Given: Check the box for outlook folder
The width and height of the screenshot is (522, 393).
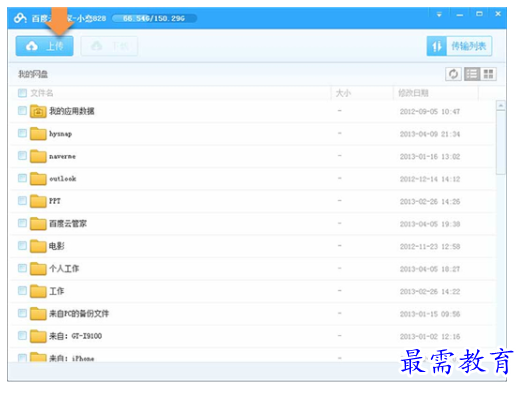Looking at the screenshot, I should [22, 178].
